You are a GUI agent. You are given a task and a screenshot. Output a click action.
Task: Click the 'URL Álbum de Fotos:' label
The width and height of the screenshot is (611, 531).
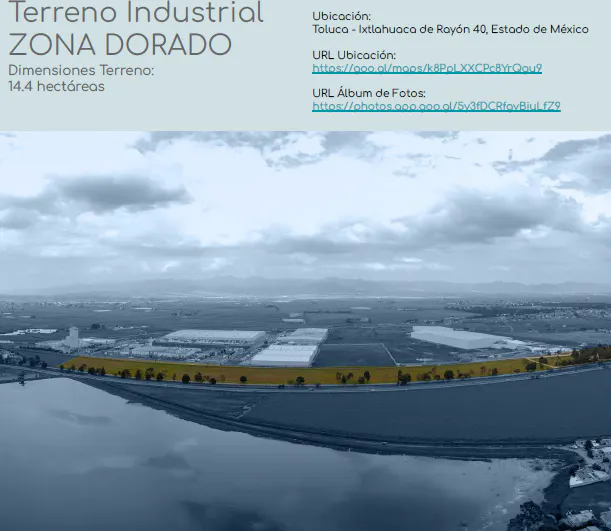coord(369,93)
